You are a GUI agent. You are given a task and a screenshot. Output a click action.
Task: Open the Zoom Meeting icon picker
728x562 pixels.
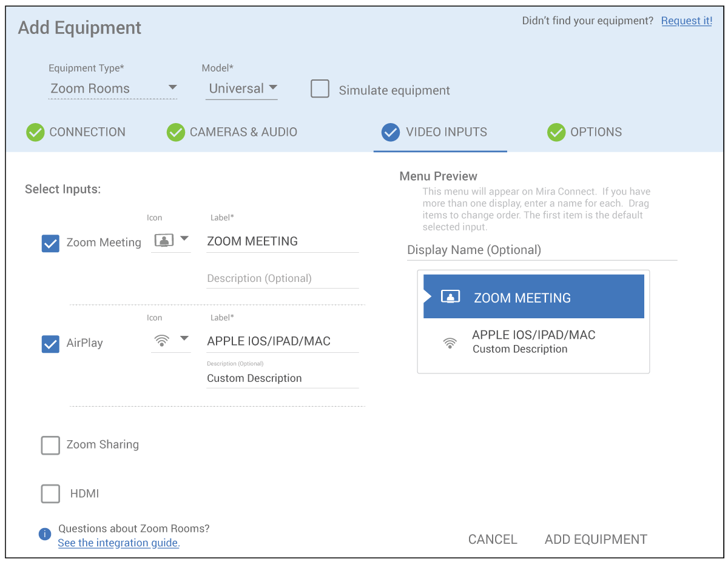click(x=170, y=240)
